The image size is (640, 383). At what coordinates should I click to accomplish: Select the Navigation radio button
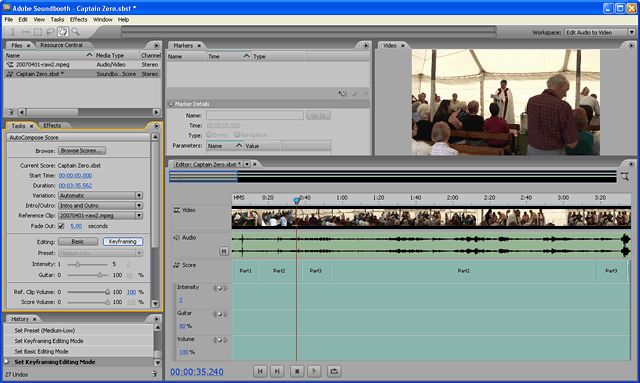[x=237, y=135]
